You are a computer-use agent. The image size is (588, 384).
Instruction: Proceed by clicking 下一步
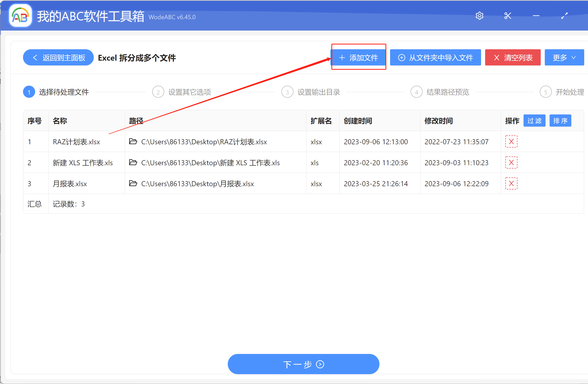pos(303,364)
